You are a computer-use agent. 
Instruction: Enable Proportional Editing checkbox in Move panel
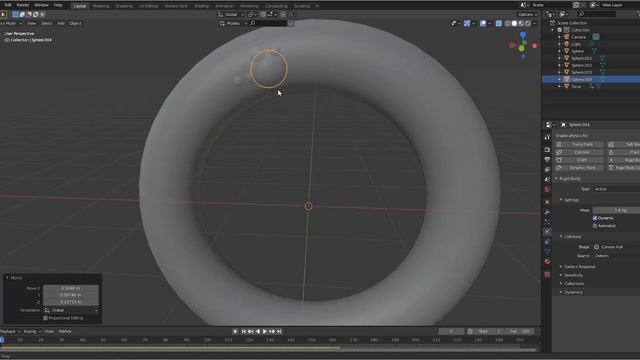(x=45, y=318)
